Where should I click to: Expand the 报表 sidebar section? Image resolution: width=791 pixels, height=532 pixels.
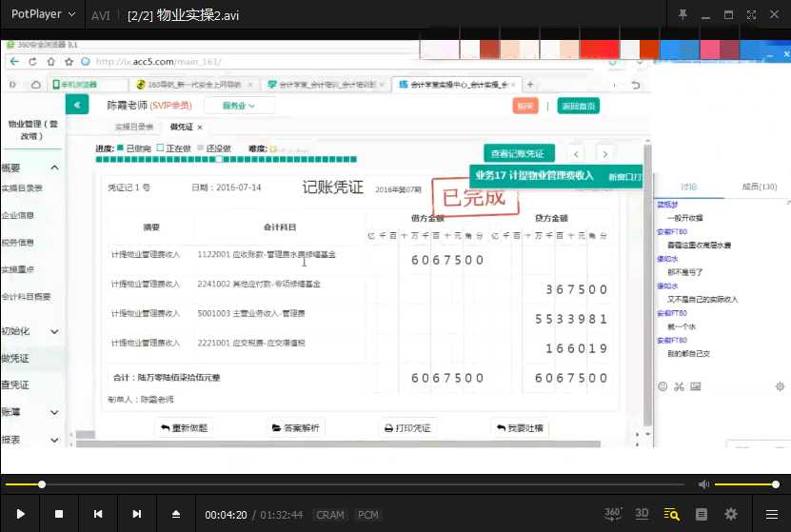coord(29,440)
